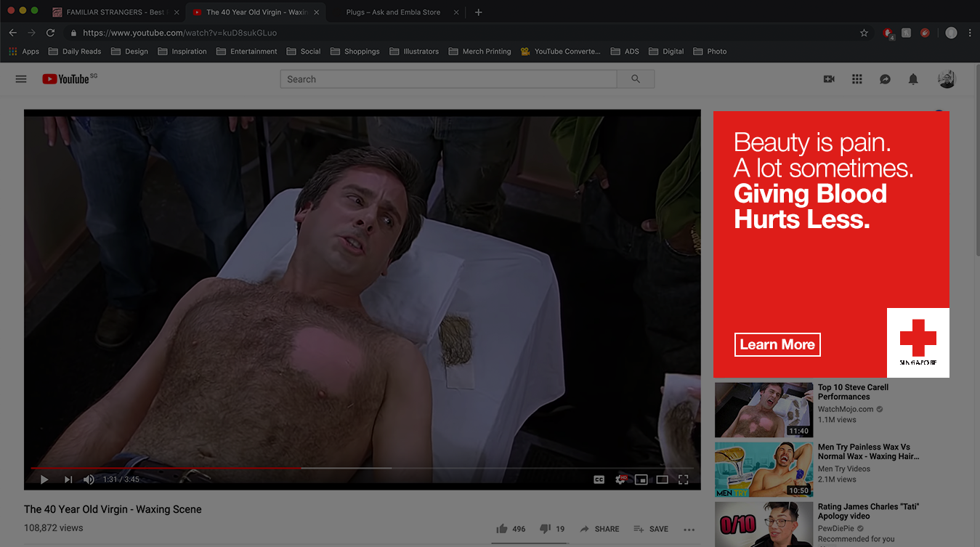
Task: Click the search magnifier button
Action: click(x=636, y=79)
